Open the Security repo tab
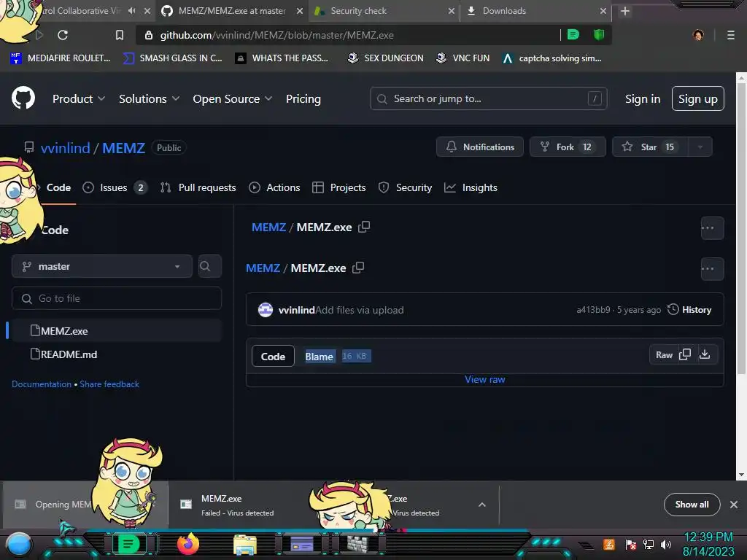747x560 pixels. tap(405, 187)
